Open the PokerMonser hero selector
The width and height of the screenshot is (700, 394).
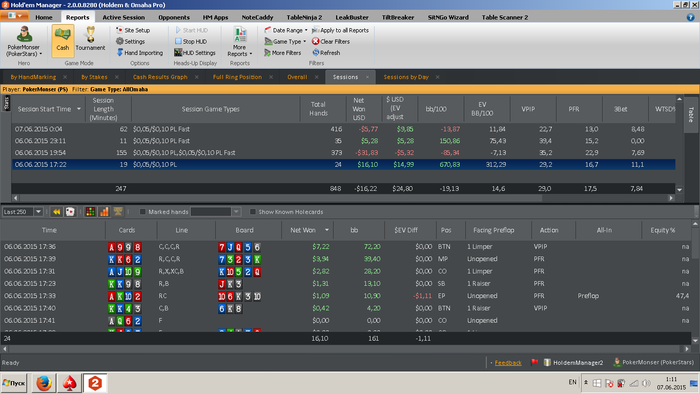coord(24,41)
